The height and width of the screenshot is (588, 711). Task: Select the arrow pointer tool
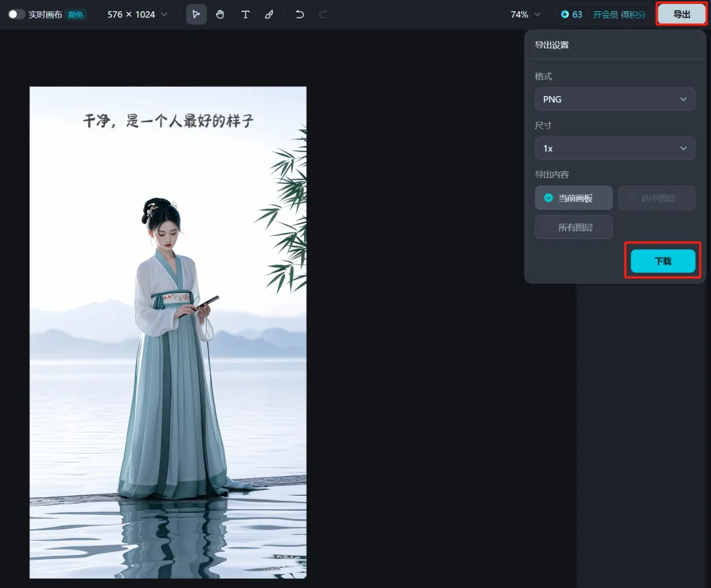pyautogui.click(x=196, y=14)
